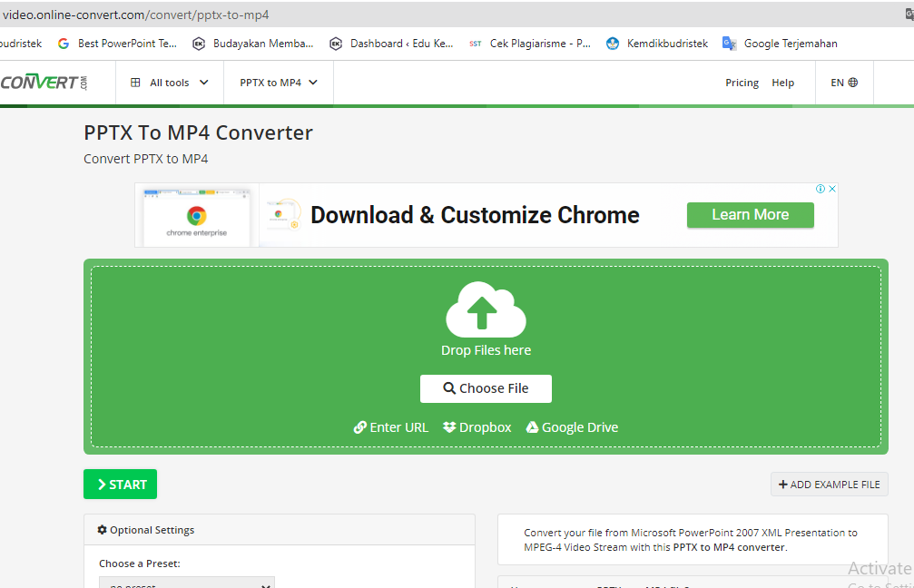
Task: Click Learn More in the ad
Action: click(750, 215)
